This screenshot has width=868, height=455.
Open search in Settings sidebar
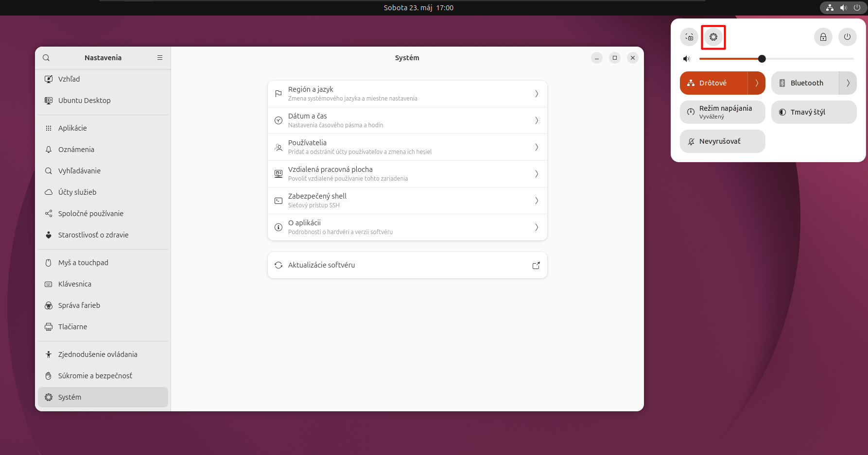click(x=46, y=58)
